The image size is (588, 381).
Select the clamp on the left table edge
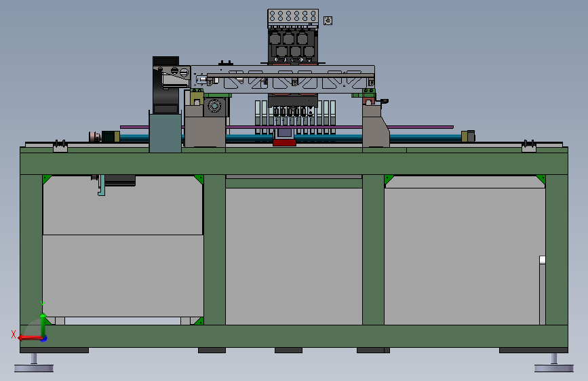pyautogui.click(x=60, y=146)
